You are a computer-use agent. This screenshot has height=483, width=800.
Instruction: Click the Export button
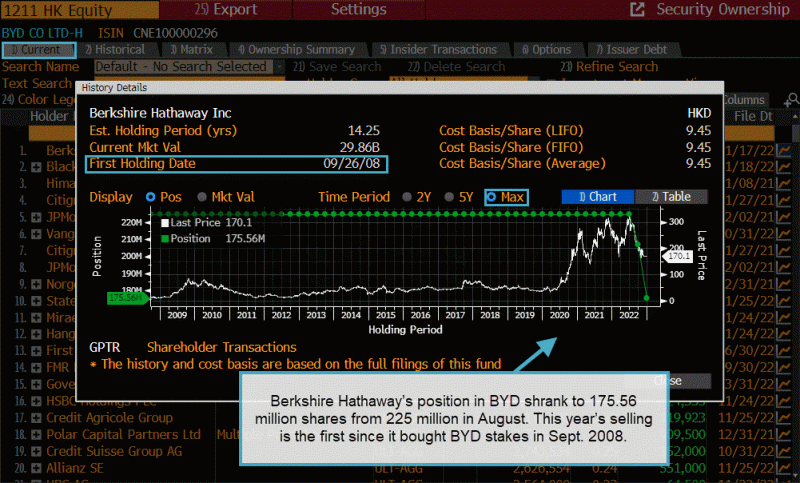[x=226, y=9]
